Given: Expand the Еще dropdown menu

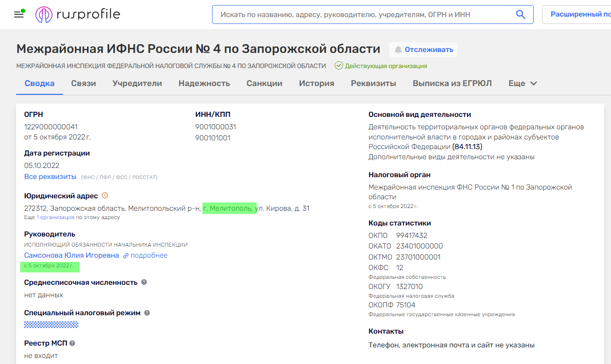Looking at the screenshot, I should coord(523,83).
